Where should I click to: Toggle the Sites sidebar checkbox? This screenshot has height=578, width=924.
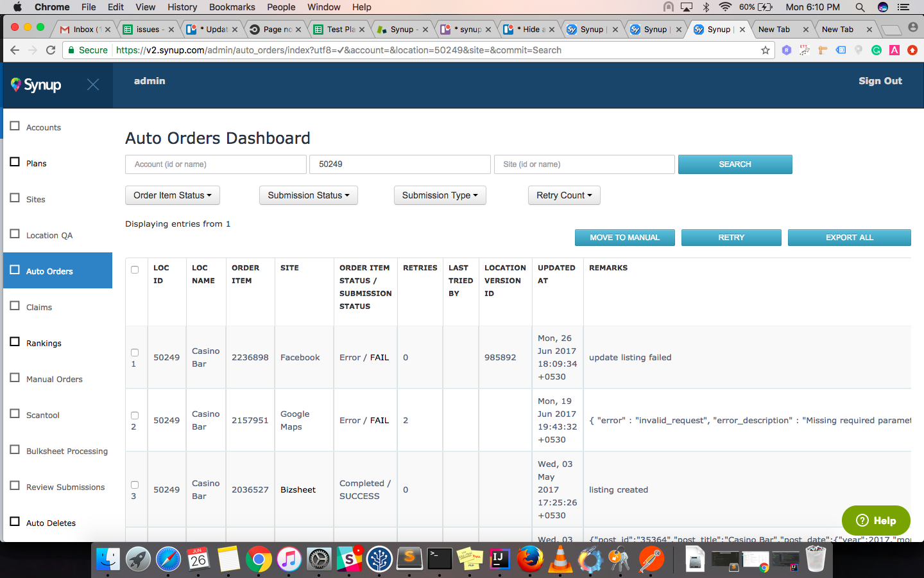(15, 198)
